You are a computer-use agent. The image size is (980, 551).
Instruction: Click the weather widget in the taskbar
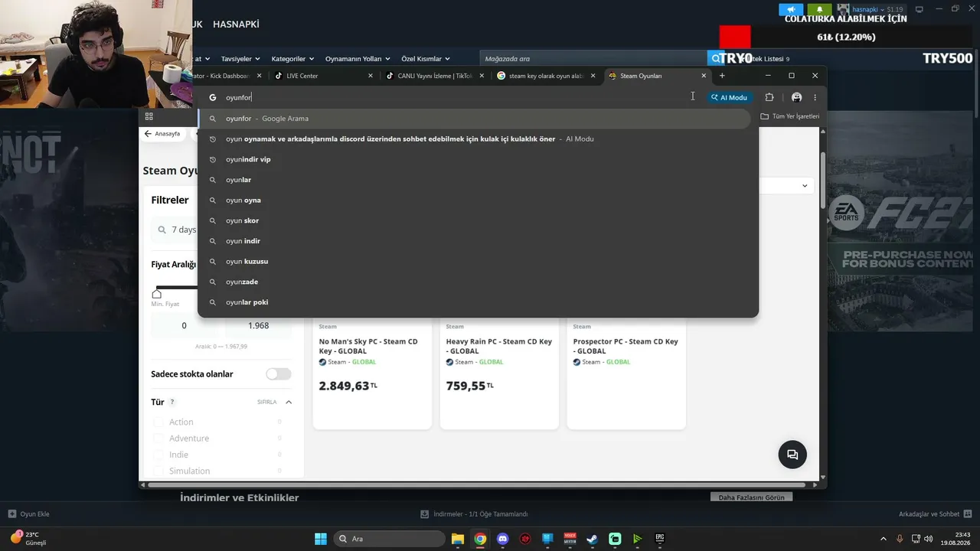coord(28,539)
